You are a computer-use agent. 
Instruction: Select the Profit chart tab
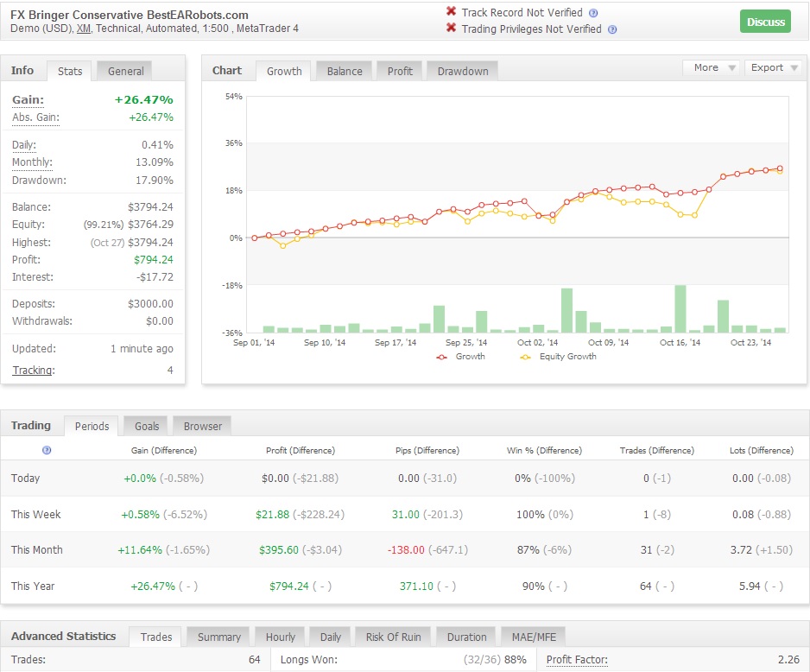tap(400, 72)
